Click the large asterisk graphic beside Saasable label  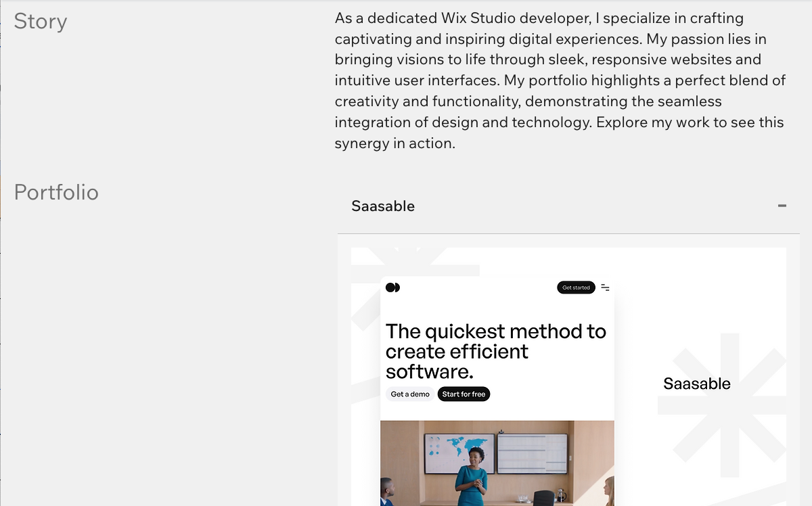pos(721,405)
